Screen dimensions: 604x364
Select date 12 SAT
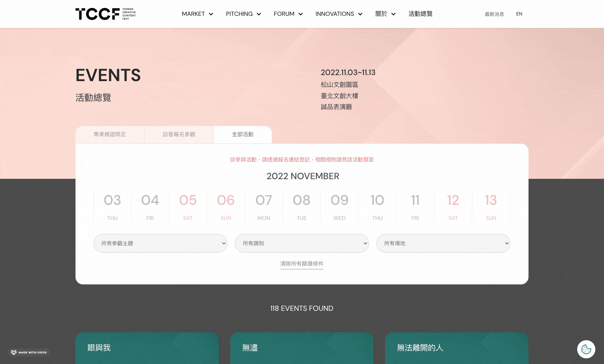point(453,206)
